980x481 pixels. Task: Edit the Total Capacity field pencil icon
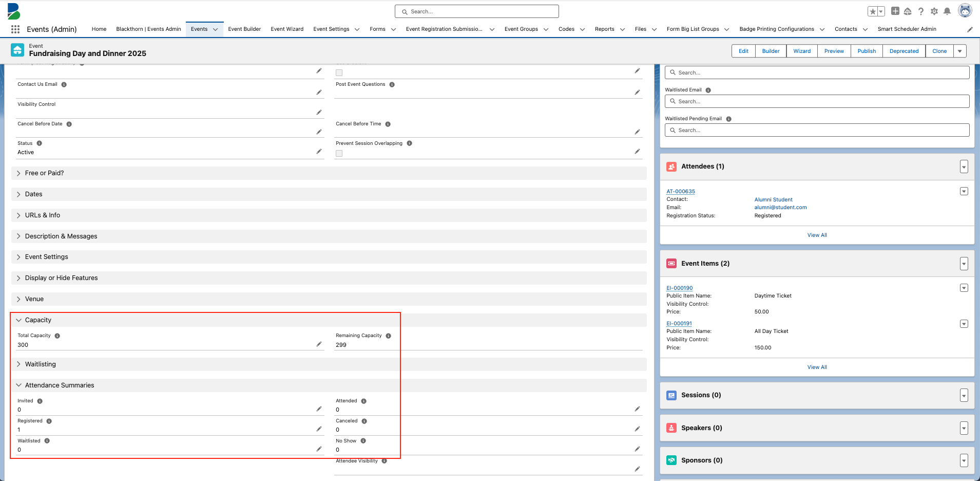tap(319, 344)
